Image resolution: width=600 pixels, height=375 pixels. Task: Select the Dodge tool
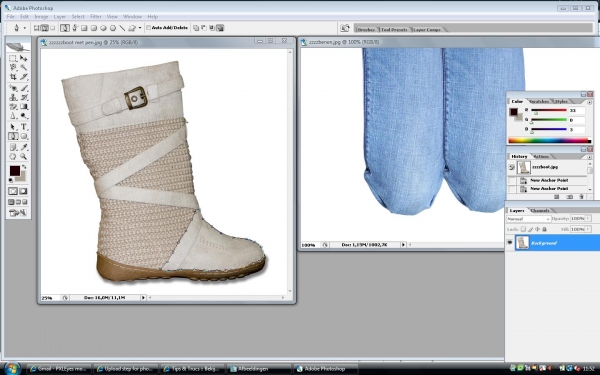click(24, 116)
